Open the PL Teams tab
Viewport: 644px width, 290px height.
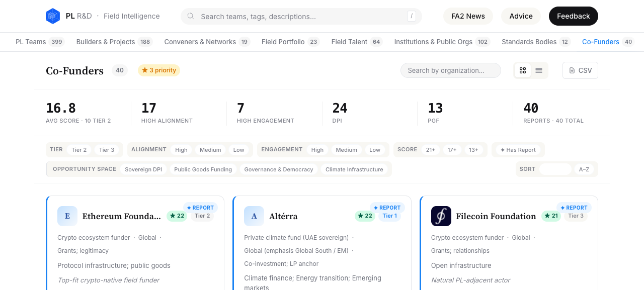(40, 42)
